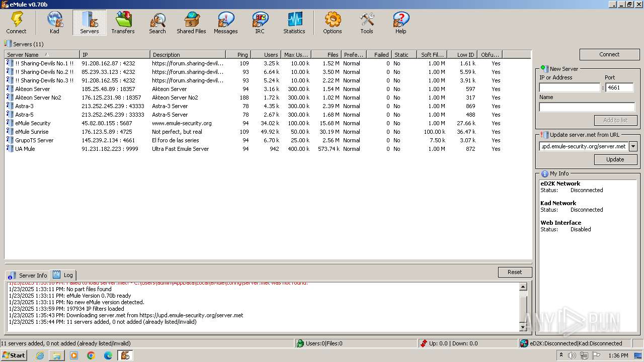
Task: Click the Update server.met button
Action: click(615, 159)
